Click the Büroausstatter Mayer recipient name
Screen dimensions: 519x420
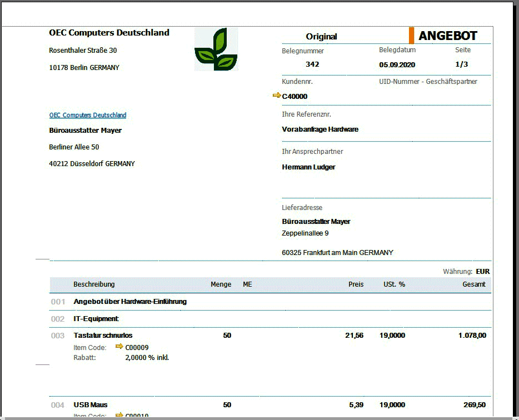(x=85, y=131)
